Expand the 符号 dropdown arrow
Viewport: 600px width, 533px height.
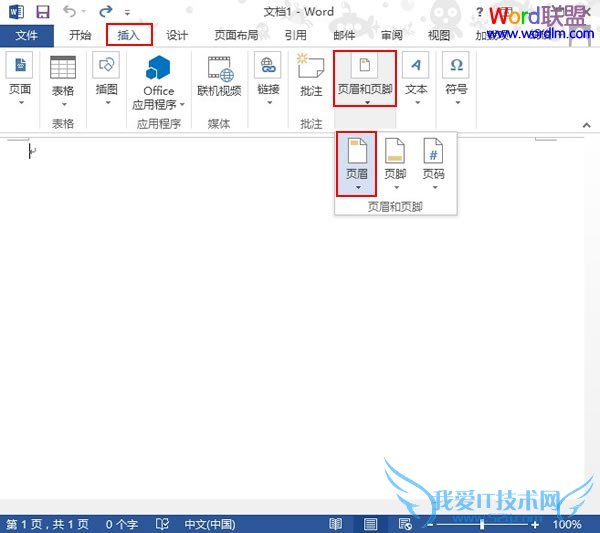pos(458,103)
